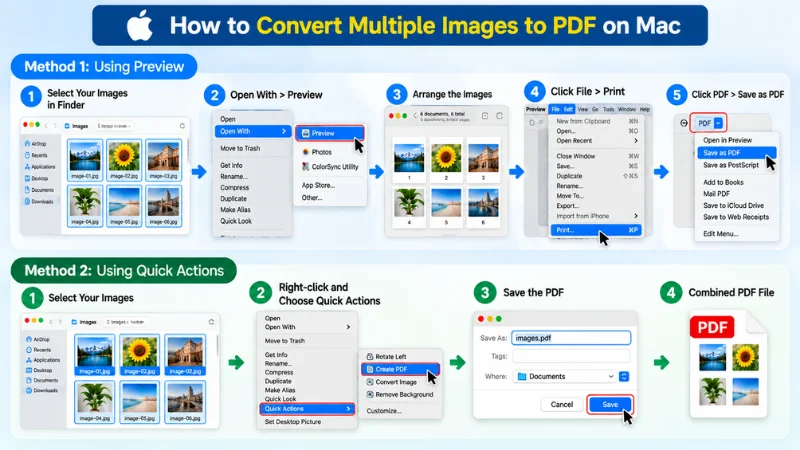800x450 pixels.
Task: Click the back chevron in the Arrange the Images window
Action: click(x=415, y=116)
